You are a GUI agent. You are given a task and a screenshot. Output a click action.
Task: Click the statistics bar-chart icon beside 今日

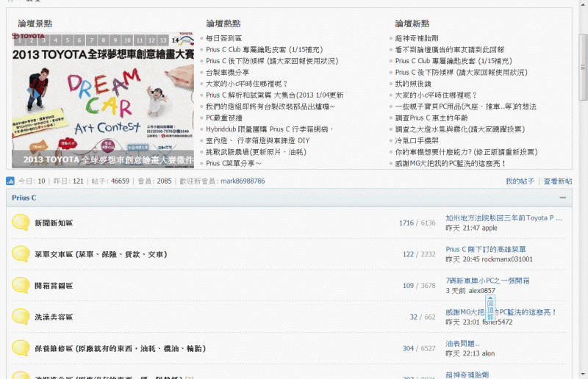(10, 181)
